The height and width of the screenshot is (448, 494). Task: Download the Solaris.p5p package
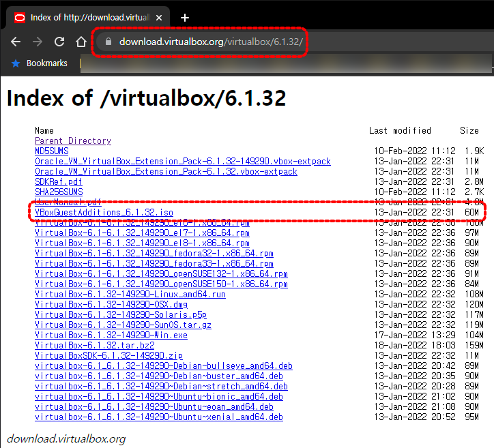pyautogui.click(x=121, y=314)
